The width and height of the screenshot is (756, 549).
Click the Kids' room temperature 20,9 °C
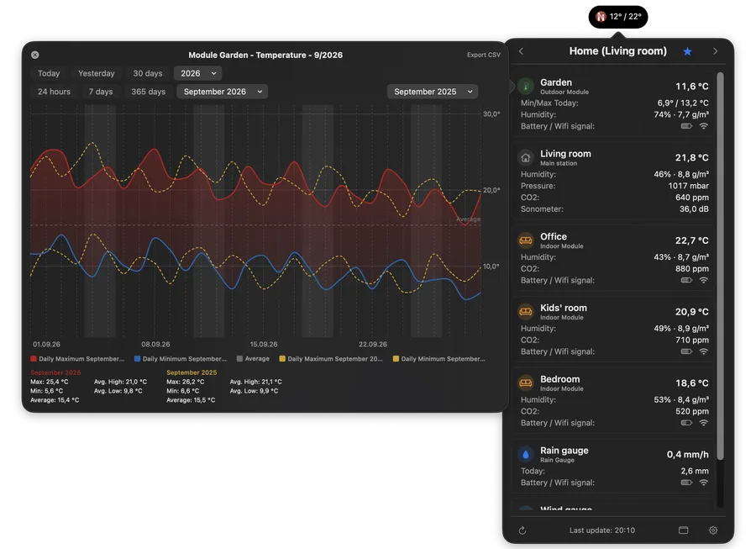tap(692, 312)
